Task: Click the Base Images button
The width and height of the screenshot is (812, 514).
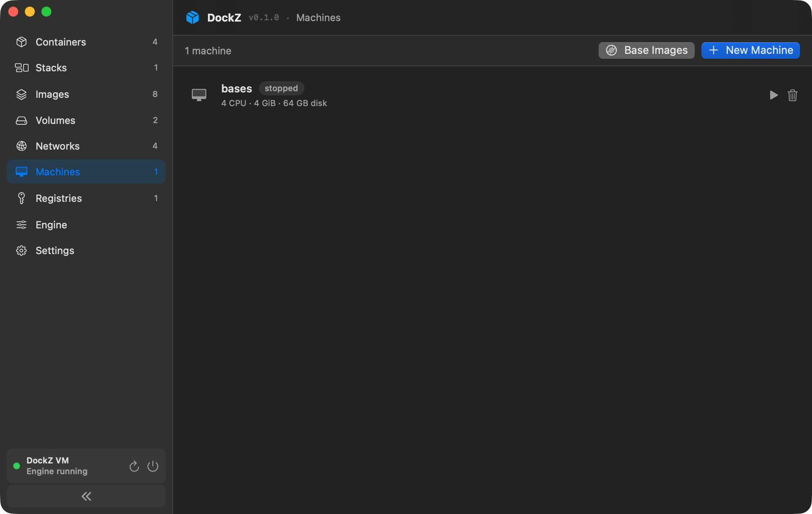Action: [x=647, y=50]
